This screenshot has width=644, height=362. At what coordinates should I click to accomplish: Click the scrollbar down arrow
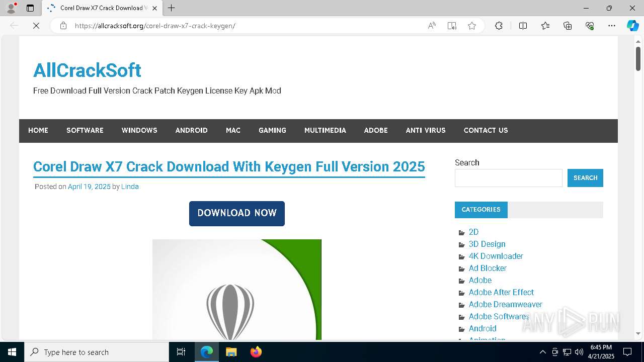638,333
